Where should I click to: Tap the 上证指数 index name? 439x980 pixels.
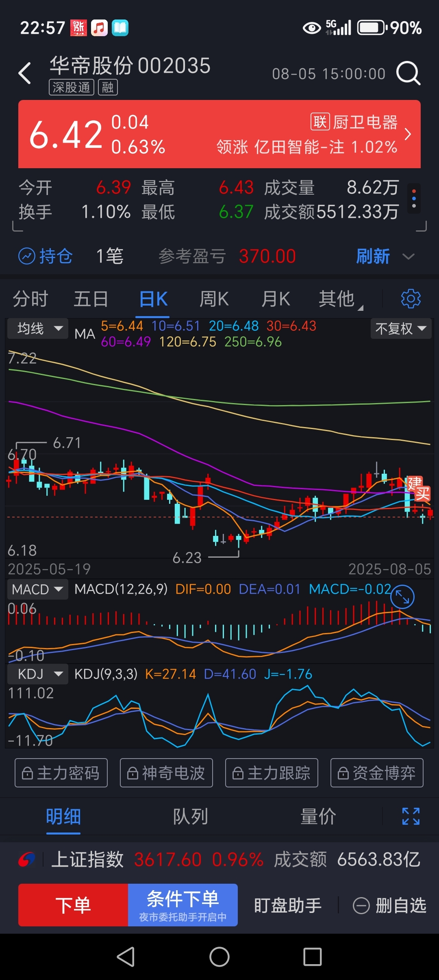87,860
